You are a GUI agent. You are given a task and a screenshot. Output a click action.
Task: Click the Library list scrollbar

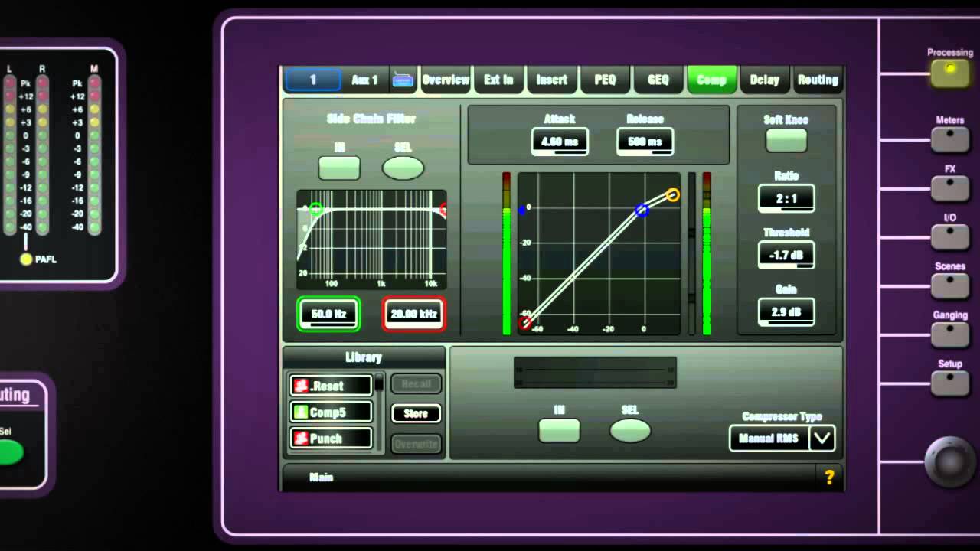tap(379, 412)
